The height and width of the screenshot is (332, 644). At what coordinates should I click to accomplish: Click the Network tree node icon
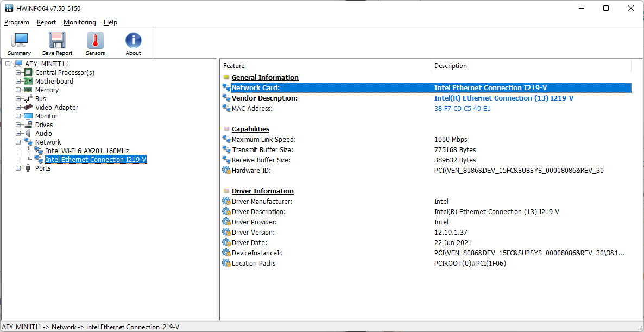[x=28, y=142]
